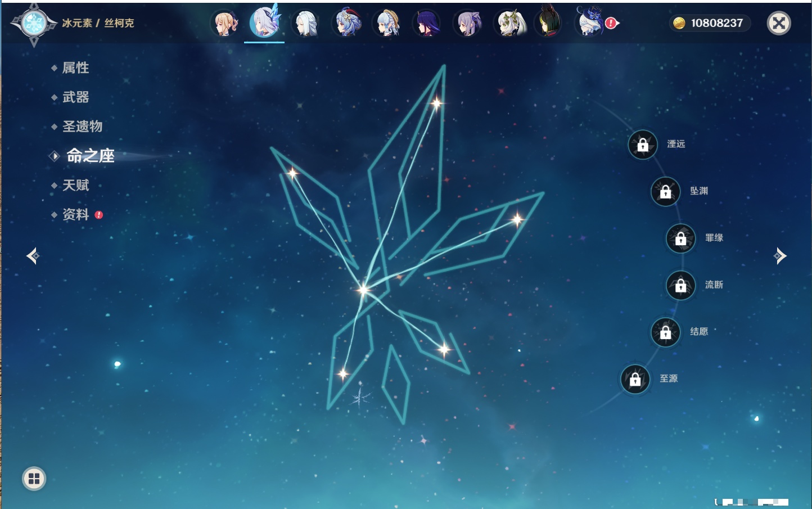Screen dimensions: 812x509
Task: Open the locked 至源 constellation node
Action: [x=635, y=379]
